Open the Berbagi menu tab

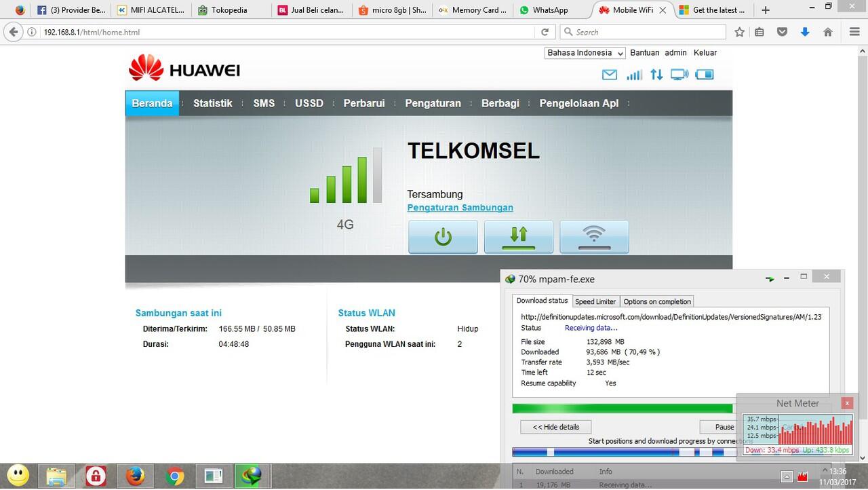tap(500, 103)
